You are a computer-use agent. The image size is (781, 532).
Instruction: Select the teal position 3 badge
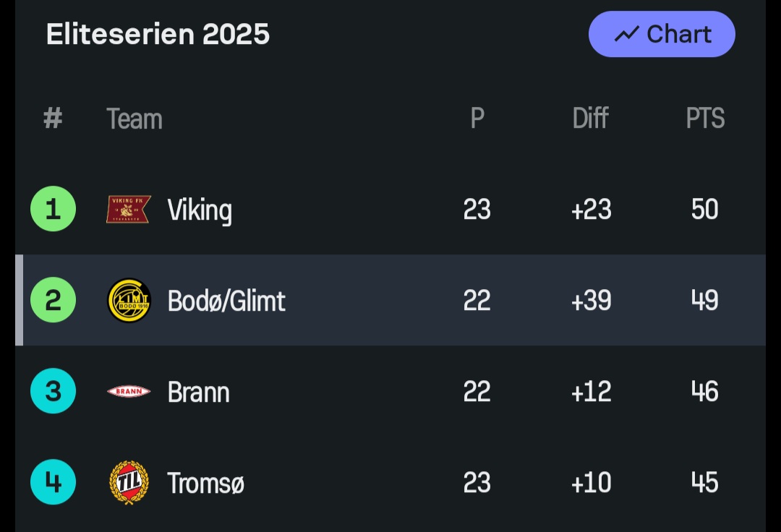pyautogui.click(x=53, y=391)
